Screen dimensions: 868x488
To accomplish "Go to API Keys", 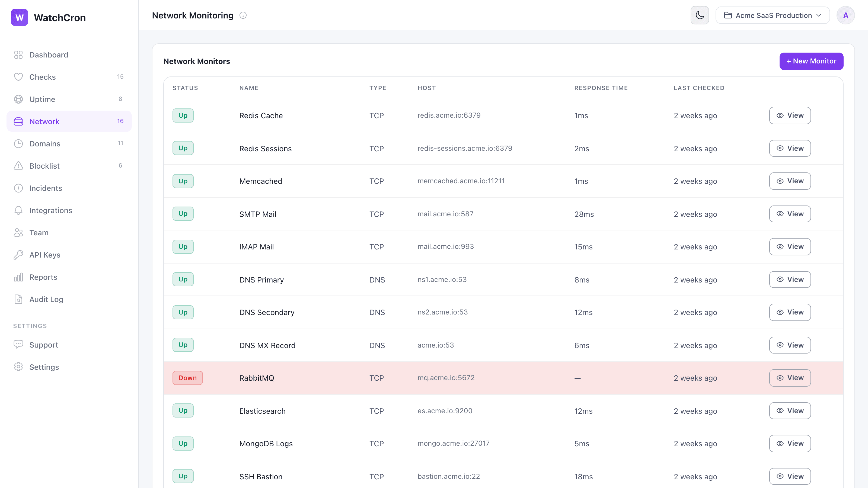I will coord(69,255).
